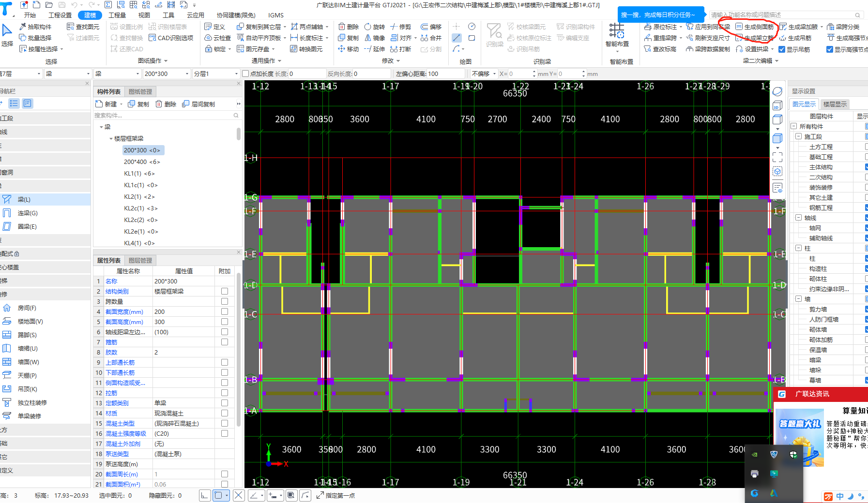Click 删除 button in component list
The image size is (868, 503).
(x=166, y=104)
